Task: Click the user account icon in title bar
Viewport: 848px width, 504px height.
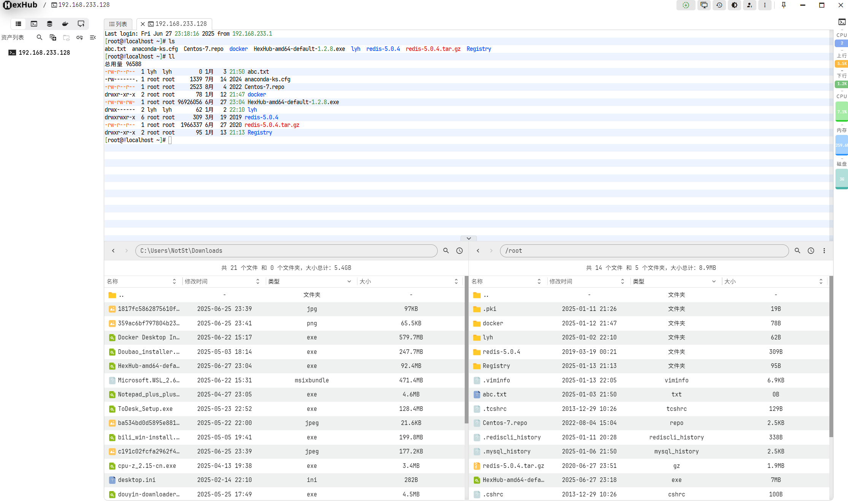Action: pos(750,5)
